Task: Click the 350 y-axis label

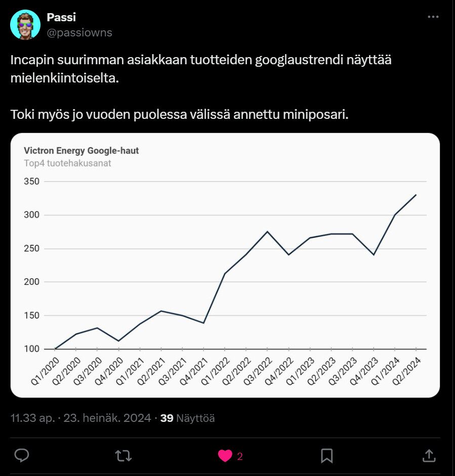Action: click(31, 182)
